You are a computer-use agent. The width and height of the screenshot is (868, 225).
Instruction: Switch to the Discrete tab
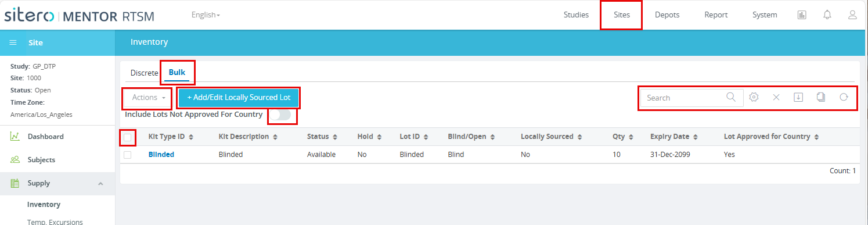tap(144, 73)
